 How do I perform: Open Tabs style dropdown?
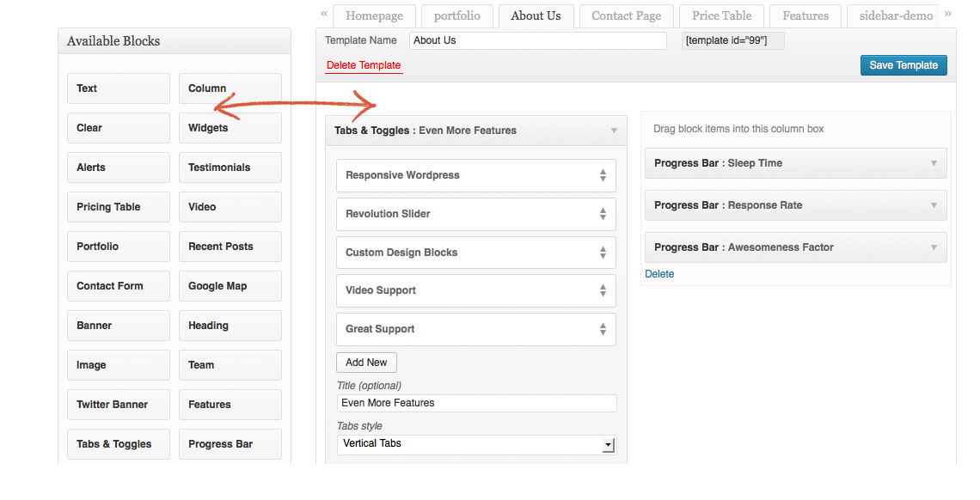(476, 444)
